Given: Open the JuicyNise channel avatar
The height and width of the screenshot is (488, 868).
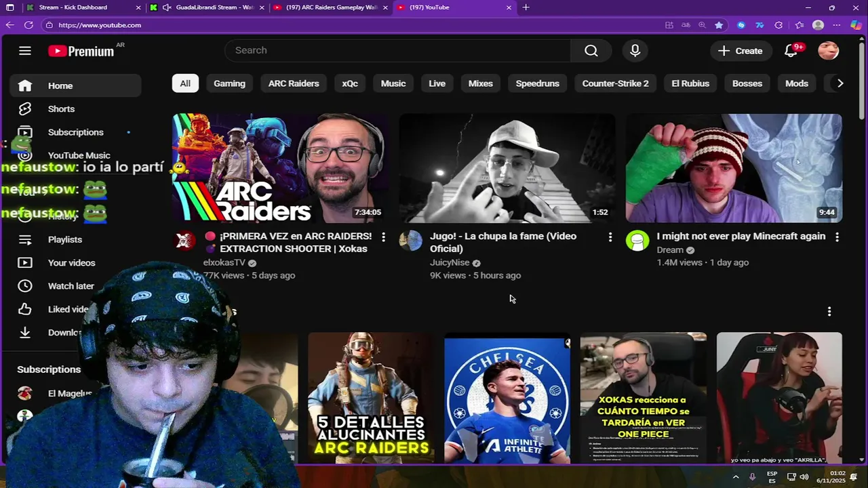Looking at the screenshot, I should (410, 241).
